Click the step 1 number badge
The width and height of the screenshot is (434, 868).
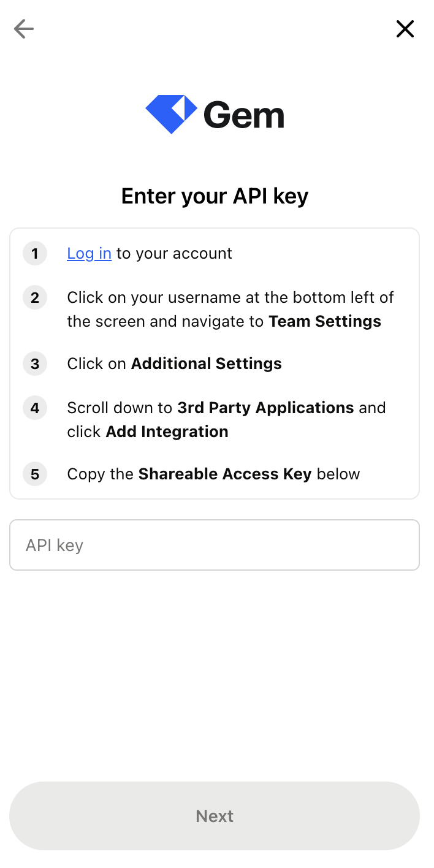35,254
